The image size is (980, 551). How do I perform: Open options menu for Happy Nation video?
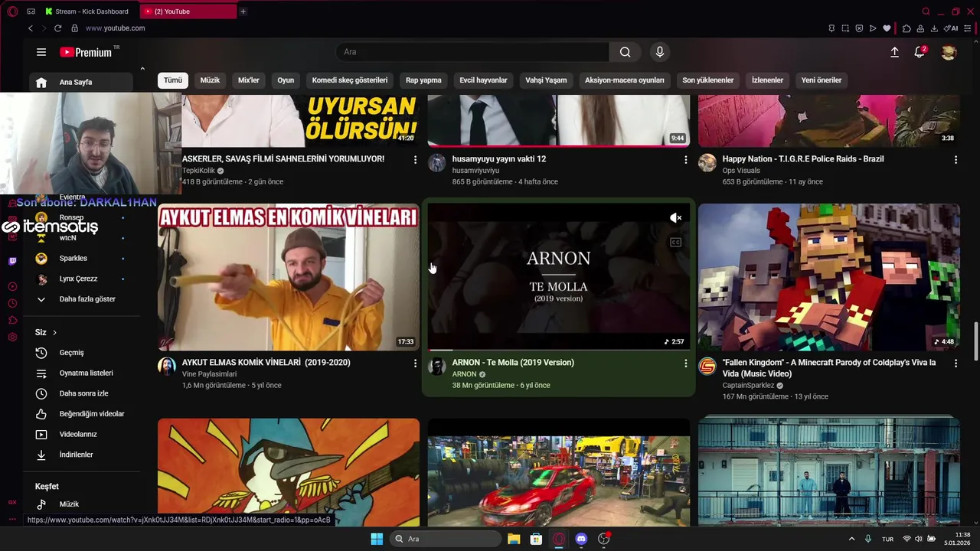pyautogui.click(x=955, y=159)
